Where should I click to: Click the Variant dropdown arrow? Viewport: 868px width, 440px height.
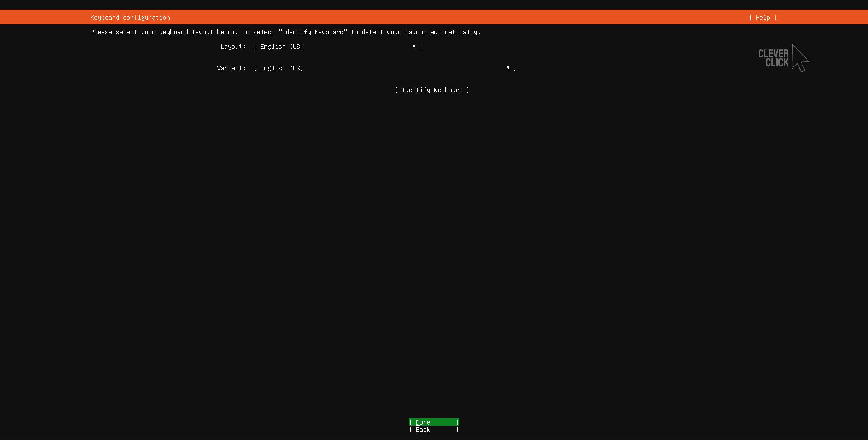[508, 68]
